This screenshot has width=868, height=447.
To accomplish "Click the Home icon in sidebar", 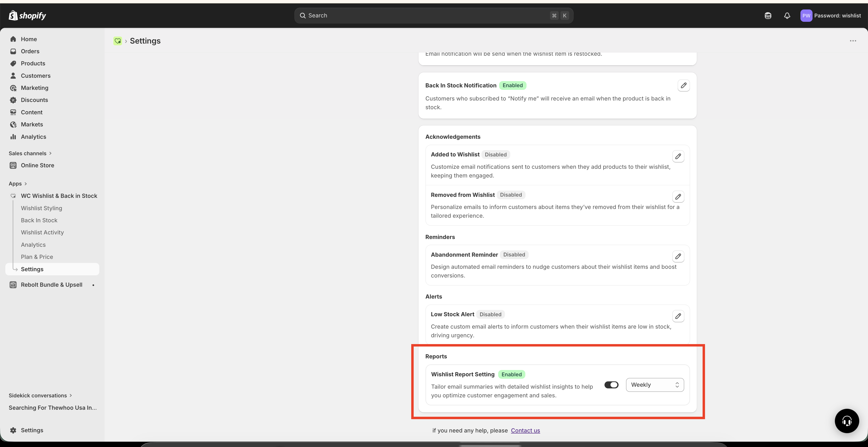I will (13, 39).
